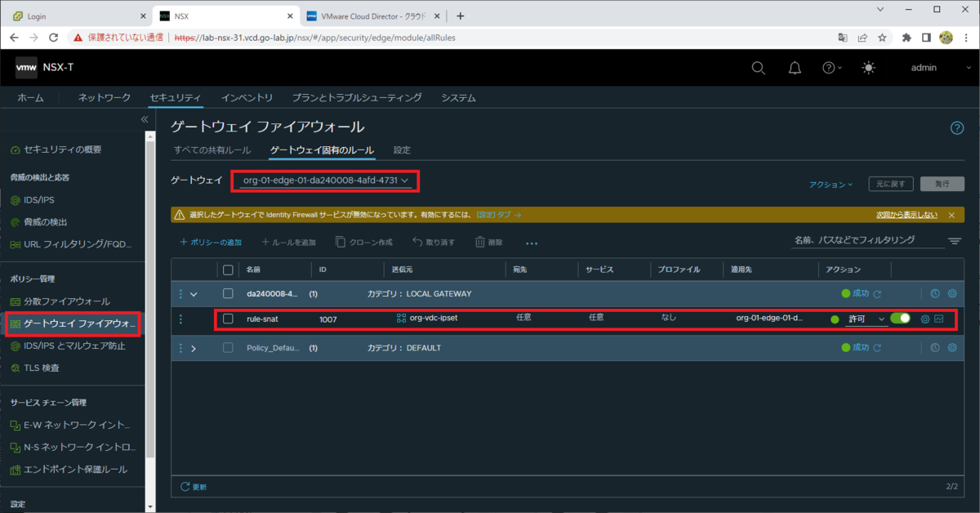Tick the rule-snat row checkbox
980x513 pixels.
point(228,319)
